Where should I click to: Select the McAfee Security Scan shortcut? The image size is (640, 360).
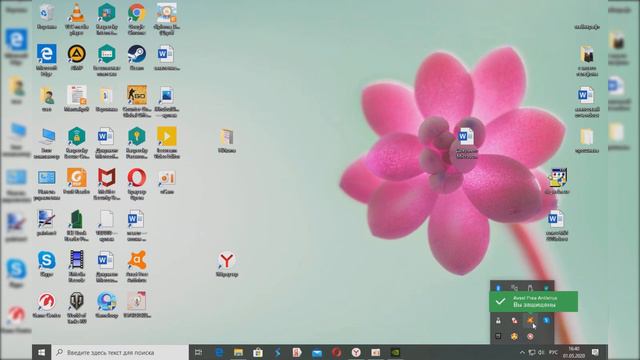(107, 184)
